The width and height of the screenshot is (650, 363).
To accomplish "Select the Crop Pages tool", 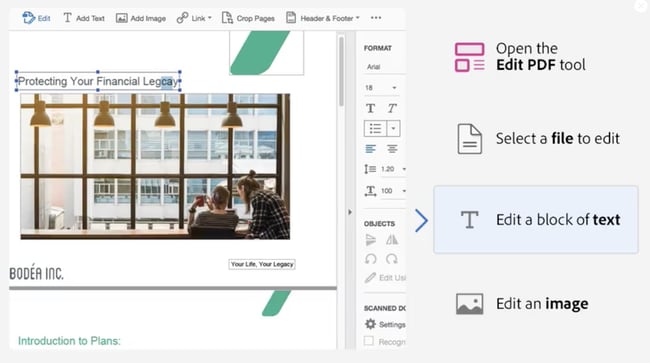I will (x=248, y=18).
